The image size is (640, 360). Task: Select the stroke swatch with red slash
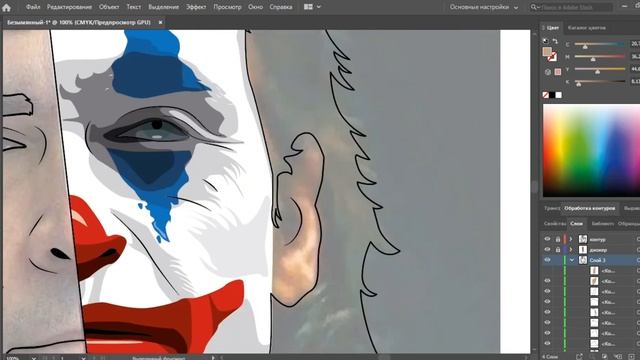point(553,57)
